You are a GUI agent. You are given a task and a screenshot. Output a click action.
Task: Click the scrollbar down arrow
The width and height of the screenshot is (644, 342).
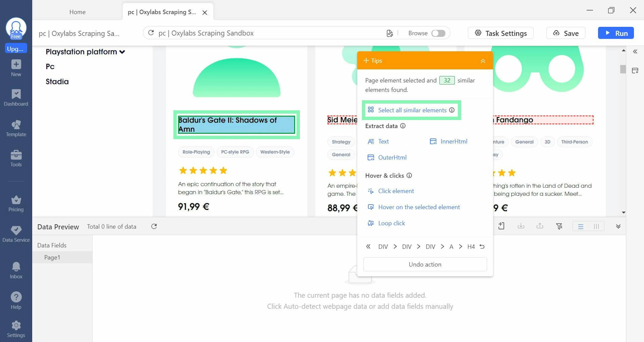click(624, 213)
